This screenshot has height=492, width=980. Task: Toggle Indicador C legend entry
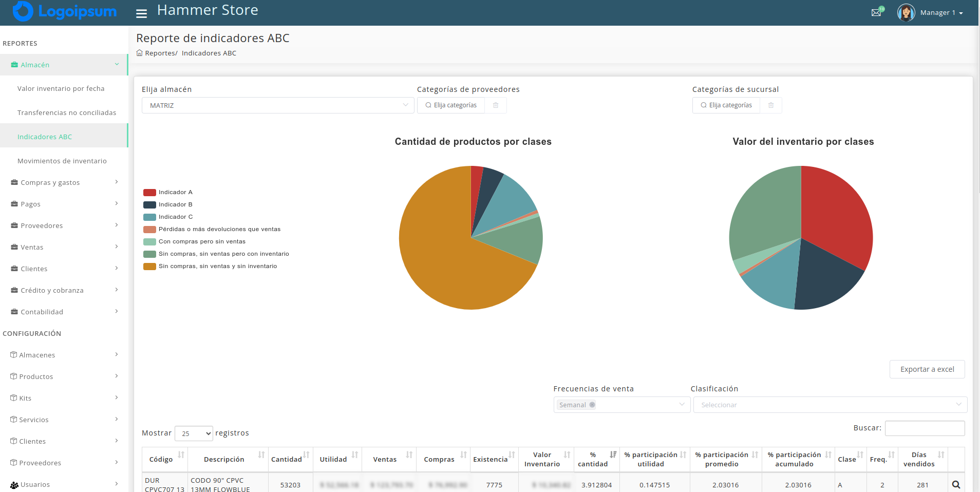tap(168, 217)
